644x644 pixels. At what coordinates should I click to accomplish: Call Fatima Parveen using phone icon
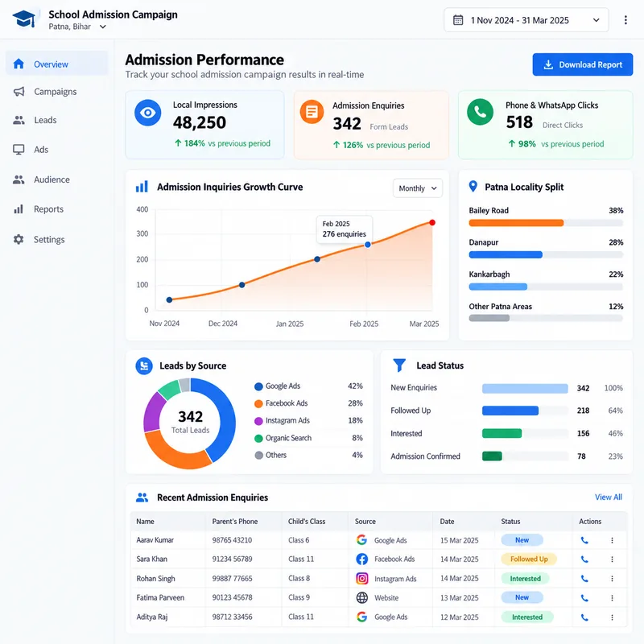(x=584, y=598)
